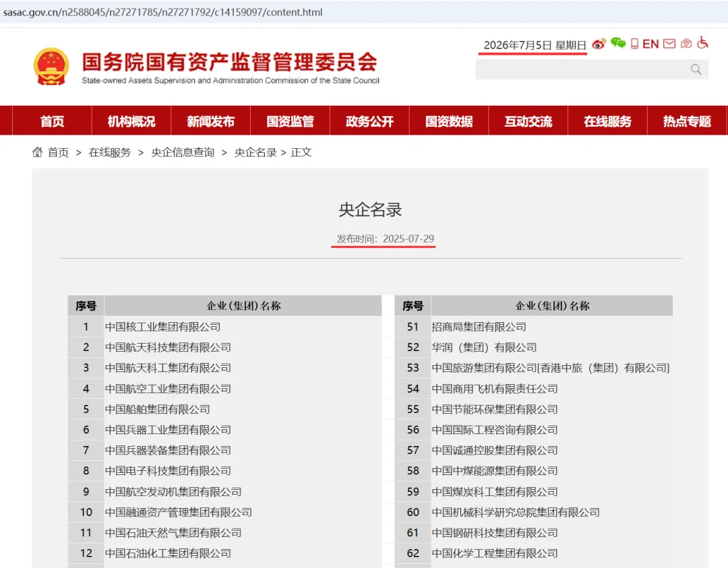This screenshot has height=568, width=728.
Task: Open 机构概况 navigation menu
Action: point(131,121)
